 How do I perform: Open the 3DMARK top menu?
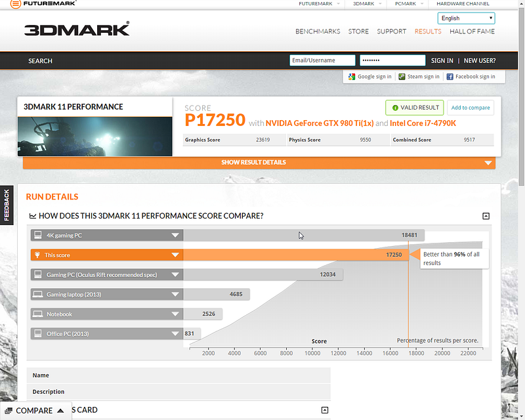[x=367, y=4]
